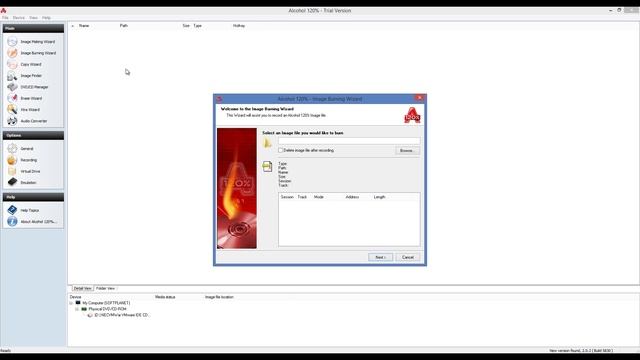The width and height of the screenshot is (640, 360).
Task: Start the Image Finder icon
Action: [x=12, y=76]
